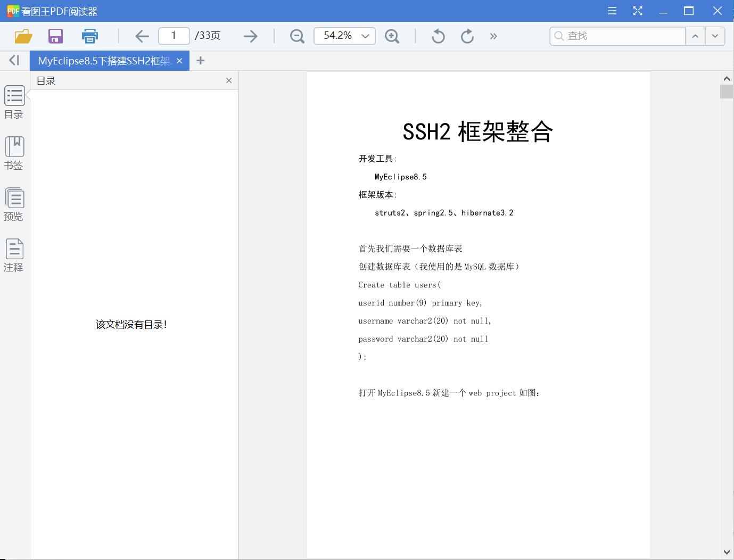
Task: Click 'password varchar2(20) not null' line
Action: (423, 339)
